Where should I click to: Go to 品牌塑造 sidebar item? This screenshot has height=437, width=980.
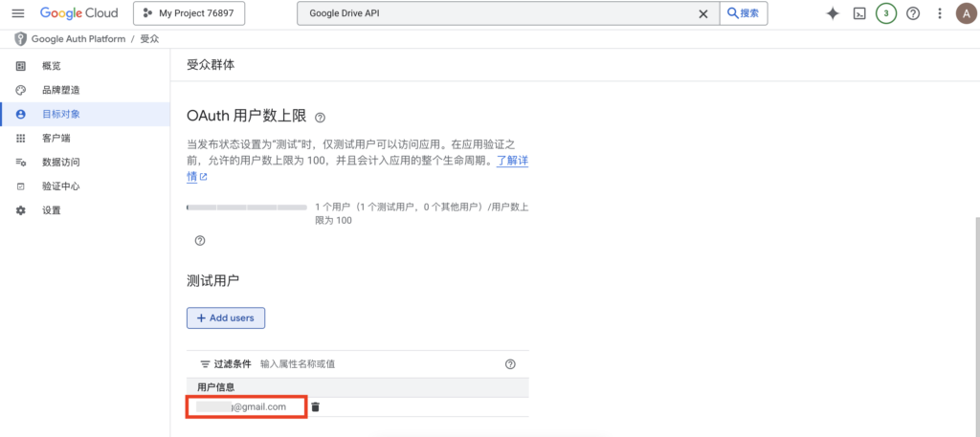point(60,90)
